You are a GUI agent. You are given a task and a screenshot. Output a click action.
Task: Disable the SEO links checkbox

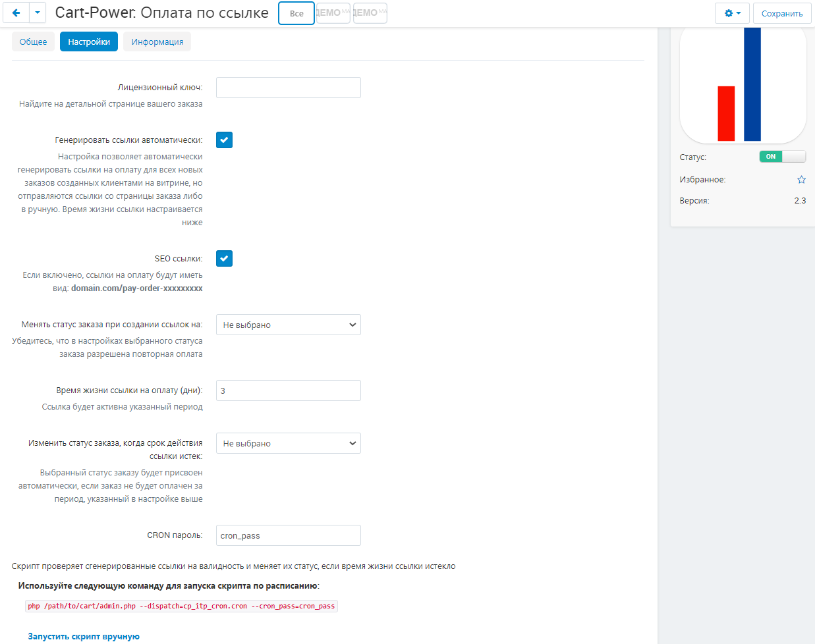point(224,259)
